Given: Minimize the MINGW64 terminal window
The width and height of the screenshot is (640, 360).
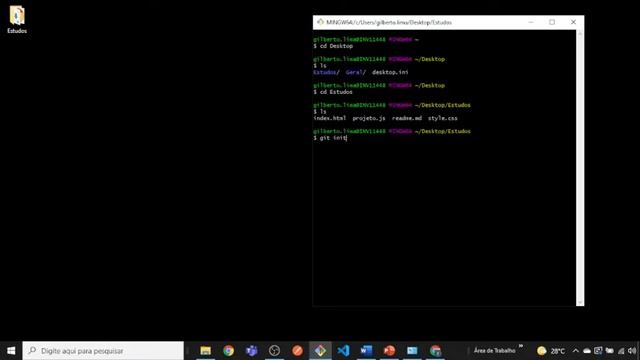Looking at the screenshot, I should (531, 22).
